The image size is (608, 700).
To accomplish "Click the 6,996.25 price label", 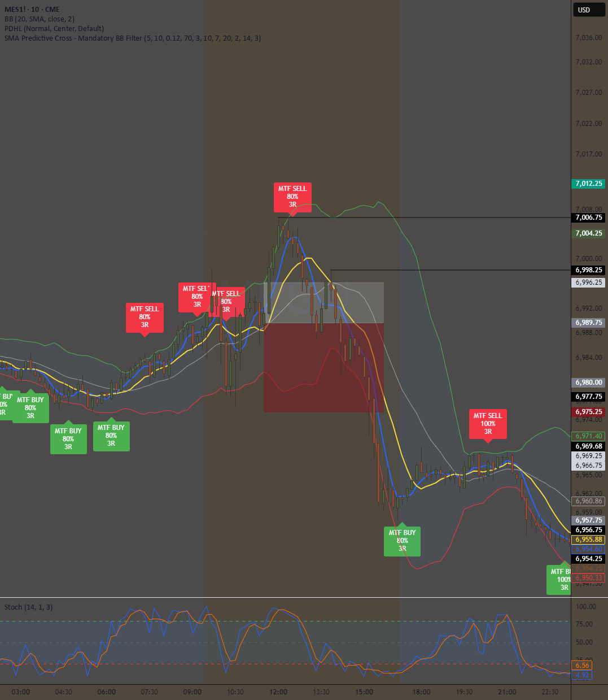I will point(589,282).
